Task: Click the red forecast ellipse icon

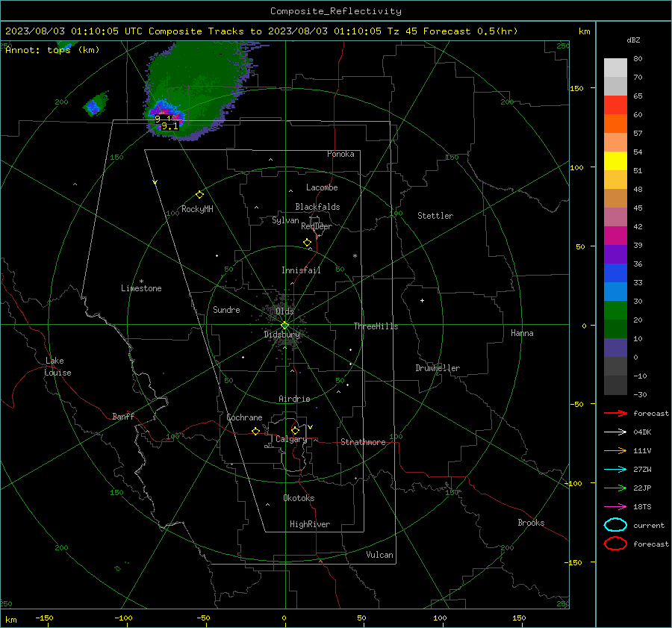Action: 615,544
